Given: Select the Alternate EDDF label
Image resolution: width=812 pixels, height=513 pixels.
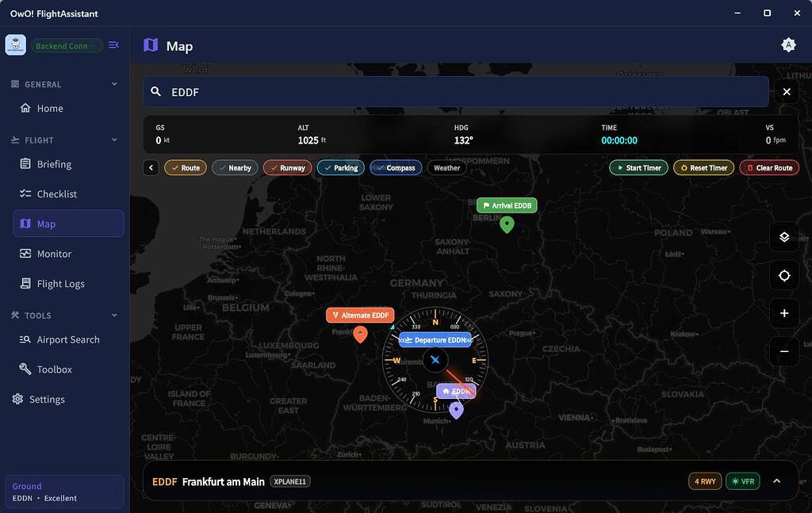Looking at the screenshot, I should [x=361, y=316].
